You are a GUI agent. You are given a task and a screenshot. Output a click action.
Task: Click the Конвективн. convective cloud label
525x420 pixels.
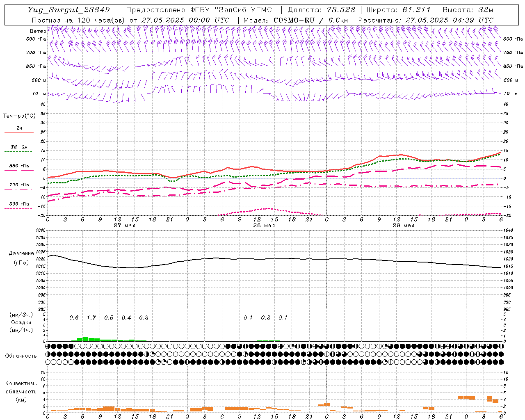point(21,383)
